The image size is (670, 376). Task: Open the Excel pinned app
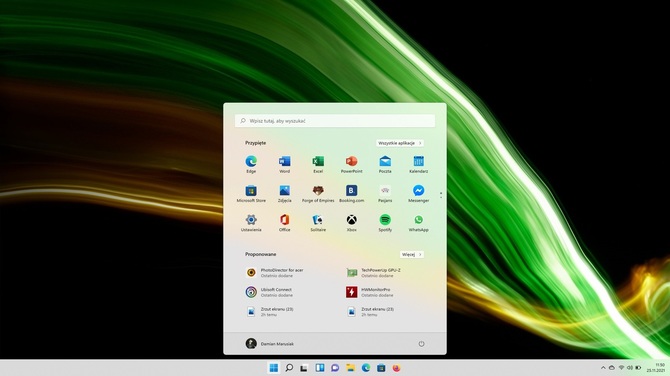click(x=318, y=164)
